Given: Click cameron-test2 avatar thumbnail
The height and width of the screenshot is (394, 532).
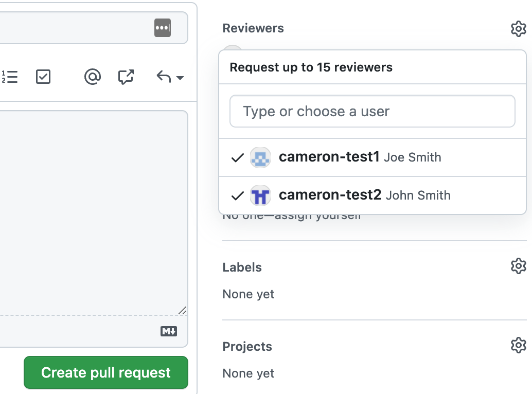Looking at the screenshot, I should 260,195.
